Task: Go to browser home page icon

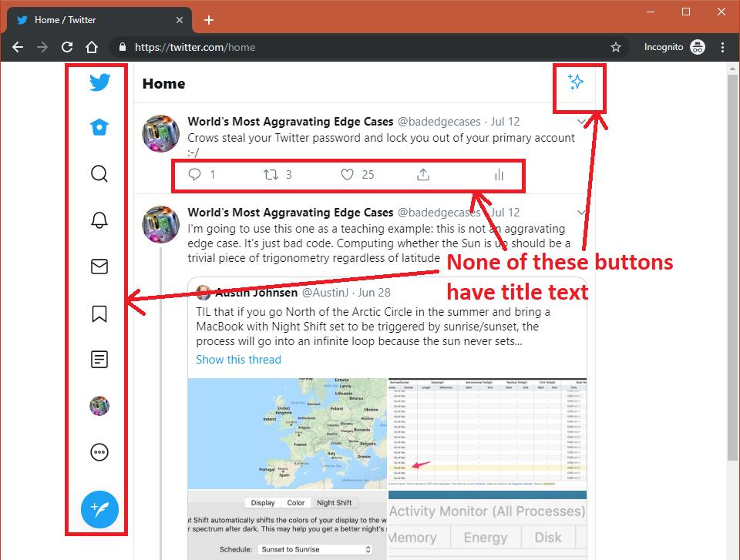Action: coord(92,47)
